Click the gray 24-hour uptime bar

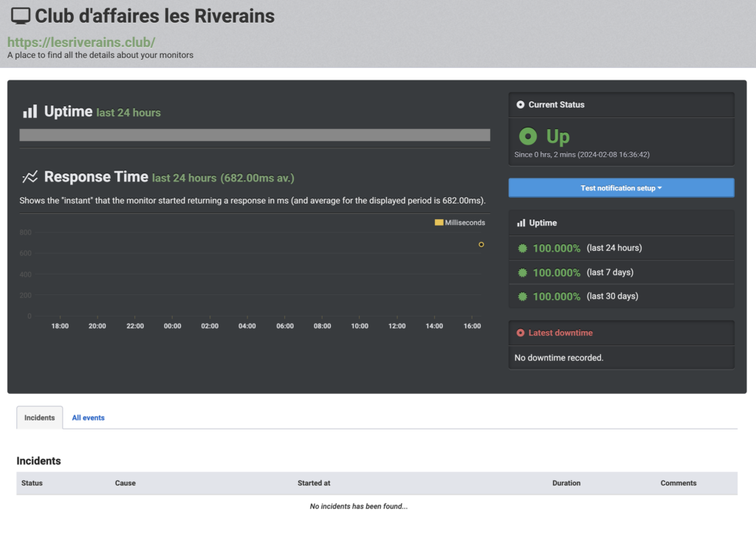[255, 135]
